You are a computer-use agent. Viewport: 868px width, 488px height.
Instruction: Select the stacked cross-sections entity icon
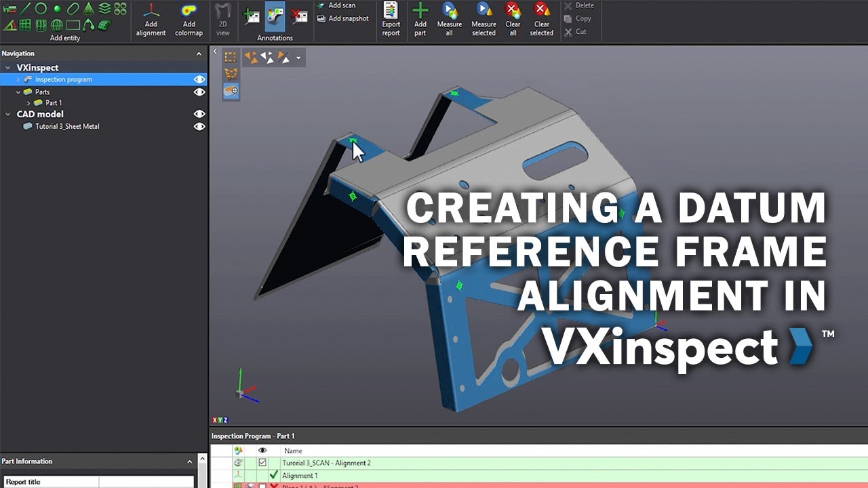[104, 9]
